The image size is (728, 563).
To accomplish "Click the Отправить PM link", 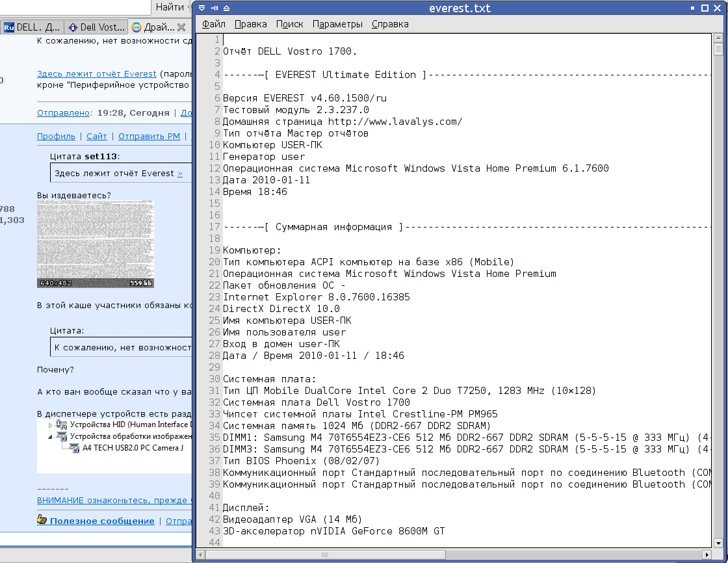I will click(148, 136).
